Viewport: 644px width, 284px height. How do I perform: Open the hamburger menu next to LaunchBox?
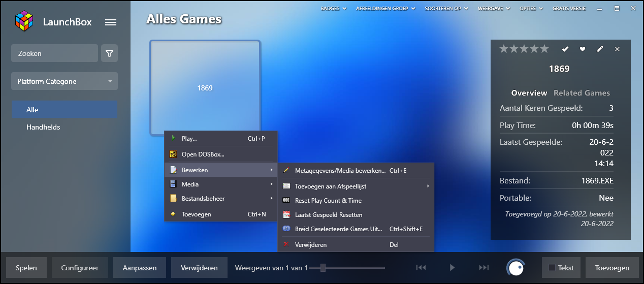(x=111, y=22)
